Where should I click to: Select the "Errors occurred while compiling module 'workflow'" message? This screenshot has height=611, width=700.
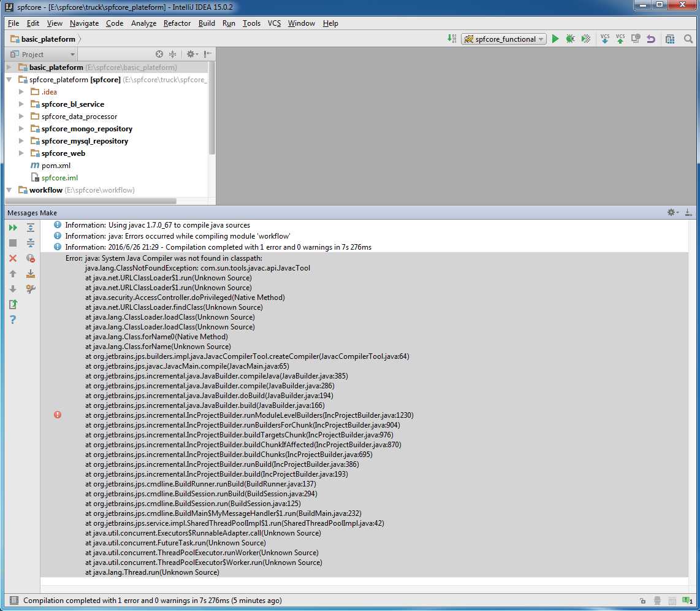click(x=178, y=236)
